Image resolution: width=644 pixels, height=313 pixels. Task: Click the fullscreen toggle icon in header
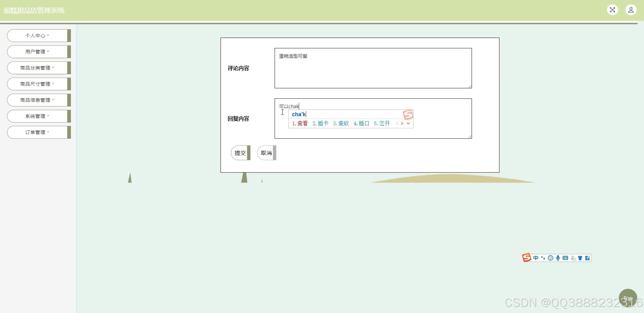[612, 10]
